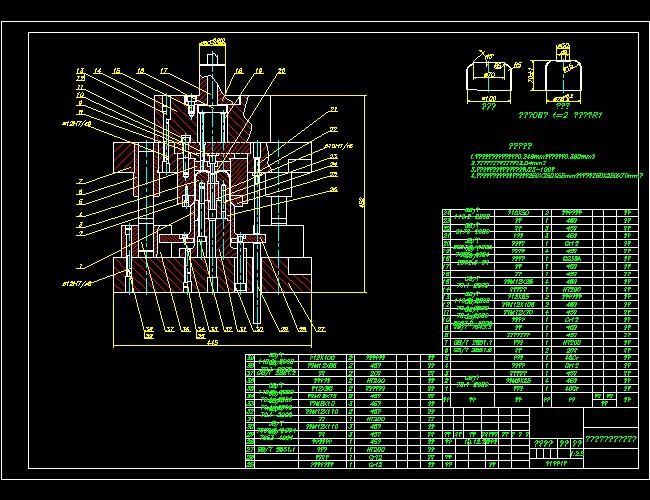Click the 482 height dimension right of assembly
650x500 pixels.
pyautogui.click(x=360, y=202)
